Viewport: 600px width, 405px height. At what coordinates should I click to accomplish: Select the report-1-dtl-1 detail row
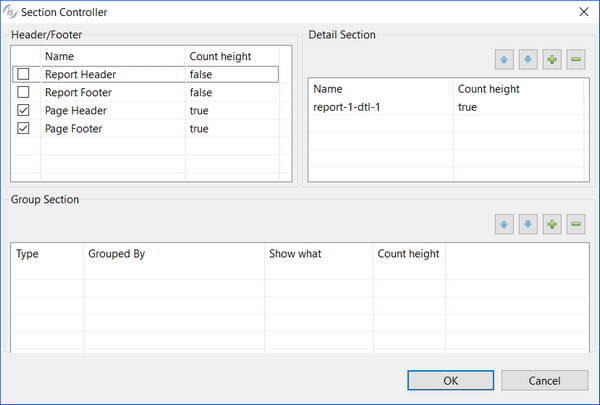point(448,107)
